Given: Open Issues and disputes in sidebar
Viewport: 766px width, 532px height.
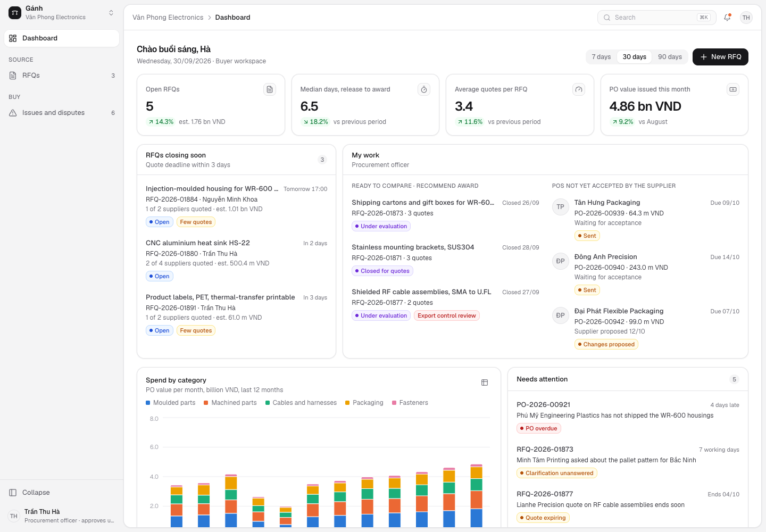Looking at the screenshot, I should (62, 113).
